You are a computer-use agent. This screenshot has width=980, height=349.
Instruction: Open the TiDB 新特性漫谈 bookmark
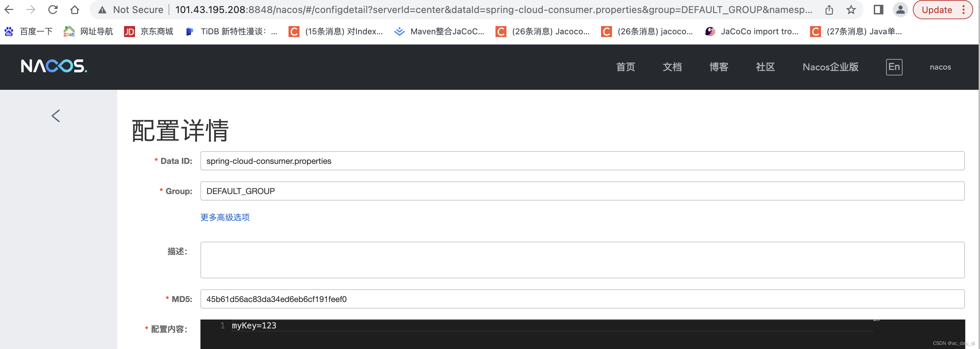(231, 32)
